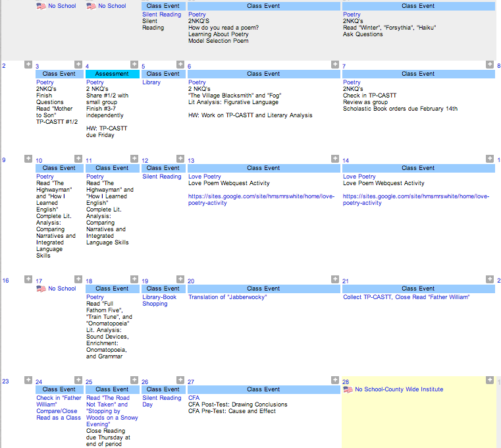Image resolution: width=501 pixels, height=448 pixels.
Task: Open Library-Book Shopping link on day 19
Action: (159, 300)
